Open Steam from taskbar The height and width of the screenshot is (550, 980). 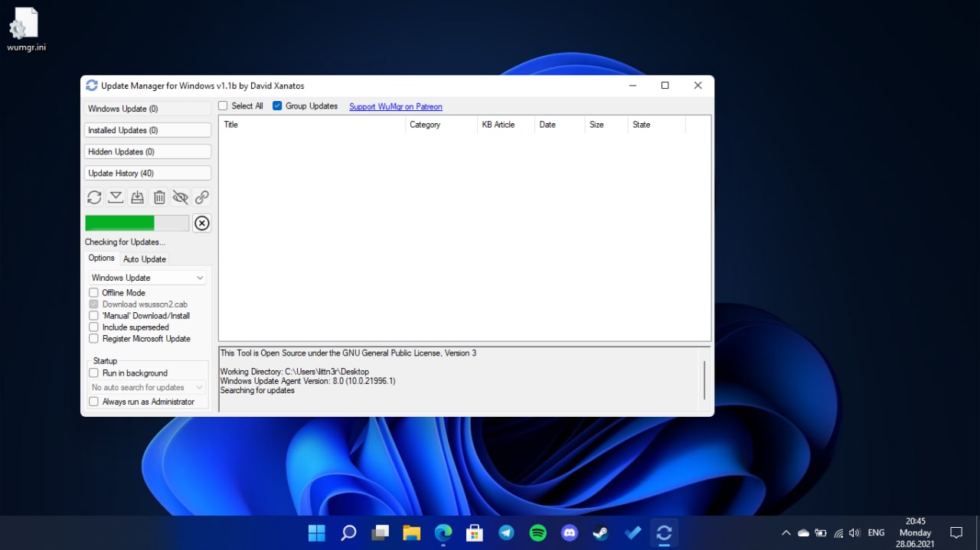tap(601, 533)
